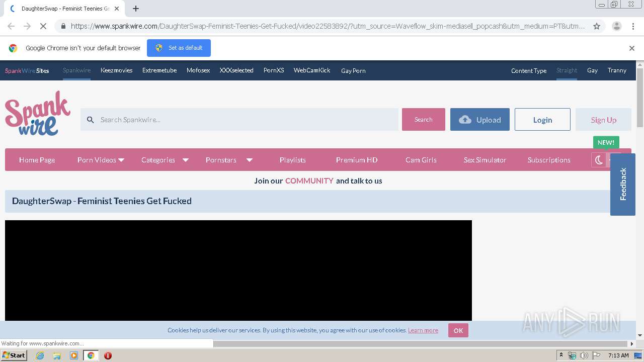
Task: Select WebCamKick in network bar
Action: (x=312, y=70)
